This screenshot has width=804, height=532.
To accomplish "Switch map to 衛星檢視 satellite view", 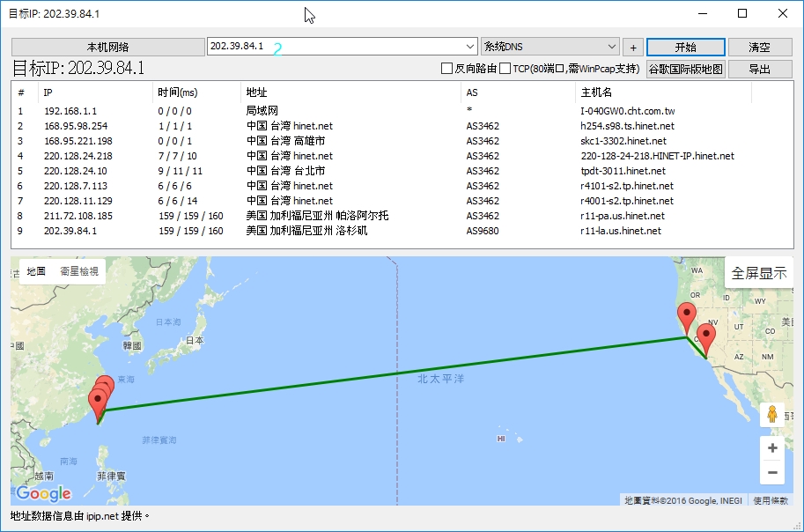I will click(x=79, y=271).
